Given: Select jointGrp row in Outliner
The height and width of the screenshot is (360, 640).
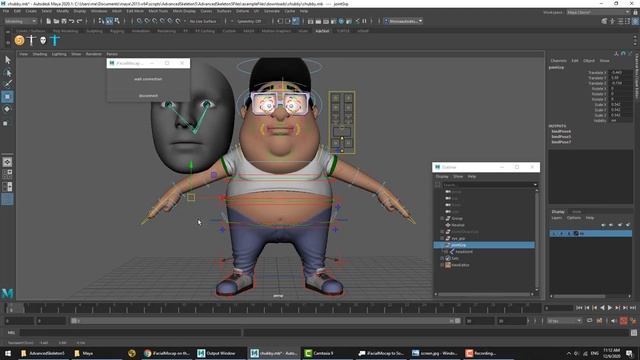Looking at the screenshot, I should 484,245.
